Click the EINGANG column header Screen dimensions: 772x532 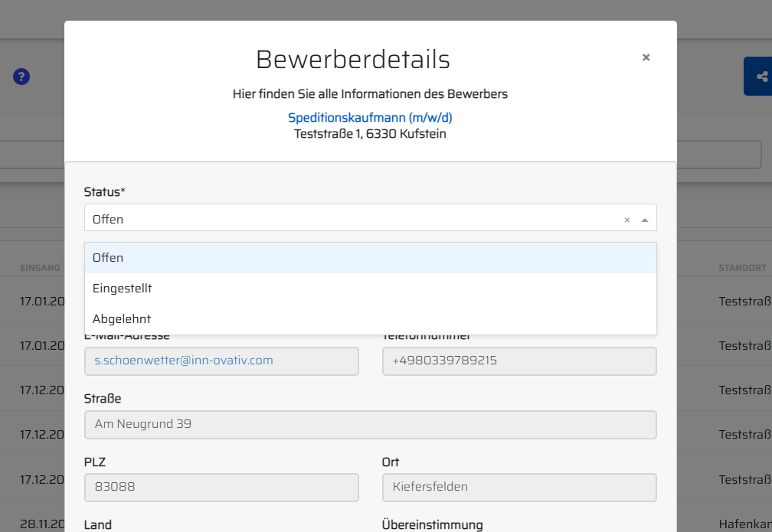(40, 268)
